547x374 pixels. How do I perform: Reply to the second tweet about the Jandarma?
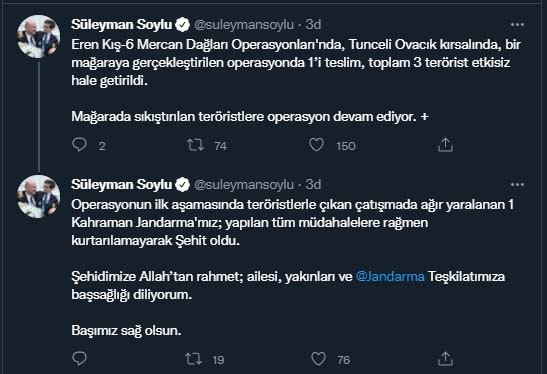coord(79,359)
